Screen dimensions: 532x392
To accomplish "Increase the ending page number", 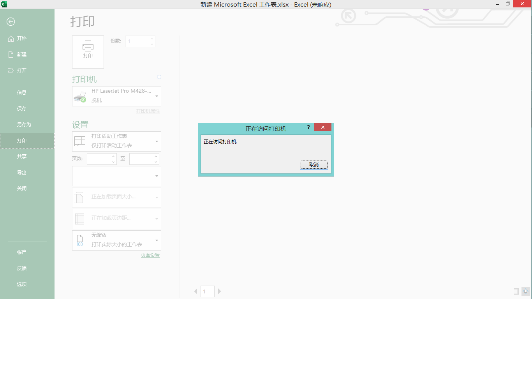I will [156, 156].
